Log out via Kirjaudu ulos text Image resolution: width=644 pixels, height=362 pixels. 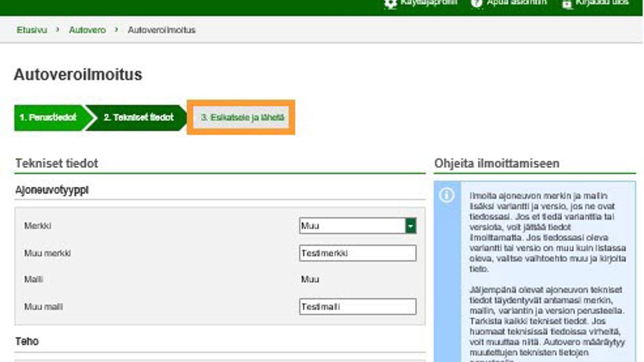point(602,3)
